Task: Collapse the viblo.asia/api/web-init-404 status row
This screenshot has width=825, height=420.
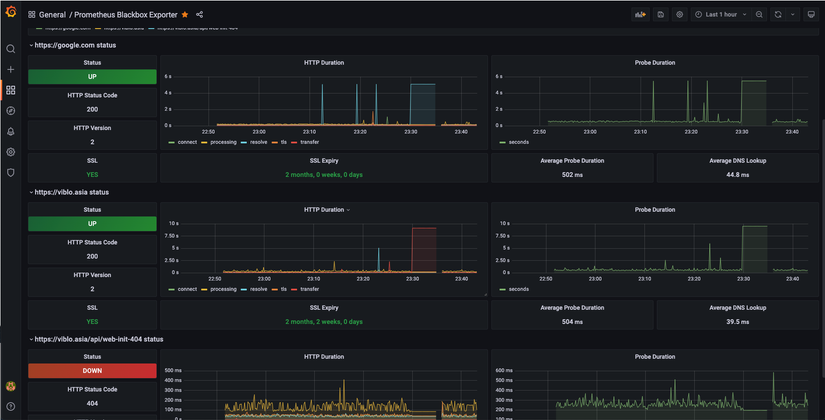Action: (96, 339)
